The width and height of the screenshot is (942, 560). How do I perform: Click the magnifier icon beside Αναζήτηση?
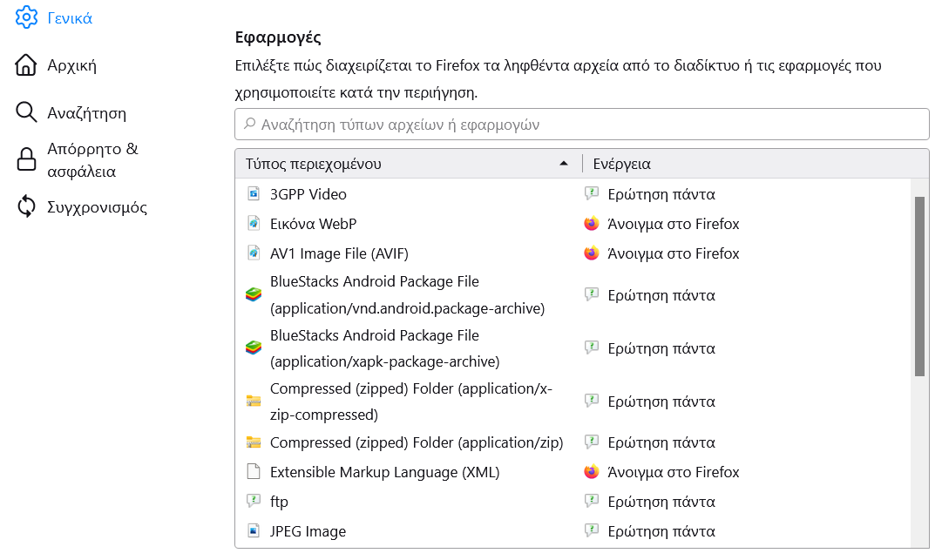pos(26,111)
